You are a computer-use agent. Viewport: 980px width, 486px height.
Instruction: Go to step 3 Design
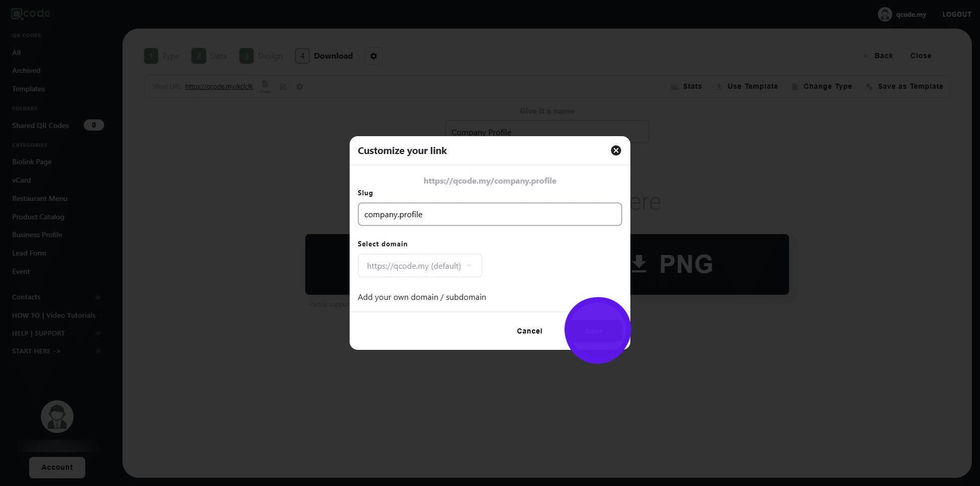click(x=261, y=56)
